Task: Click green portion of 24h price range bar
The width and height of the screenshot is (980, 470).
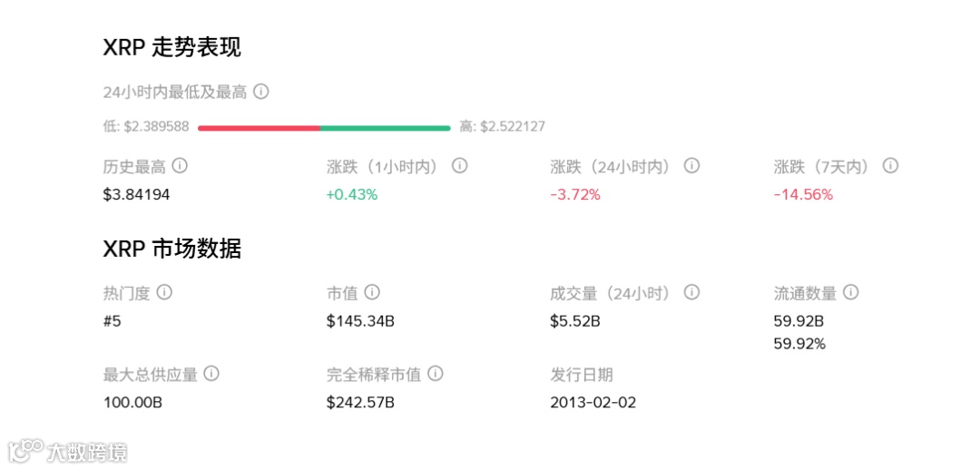Action: coord(385,128)
